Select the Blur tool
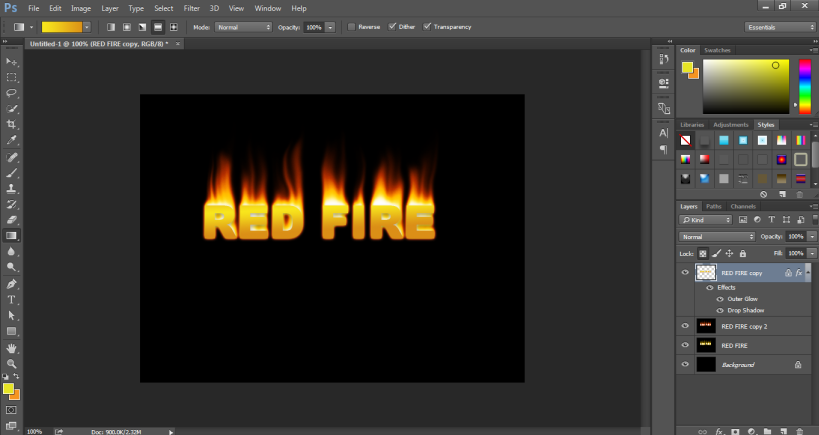Viewport: 819px width, 435px height. click(11, 251)
